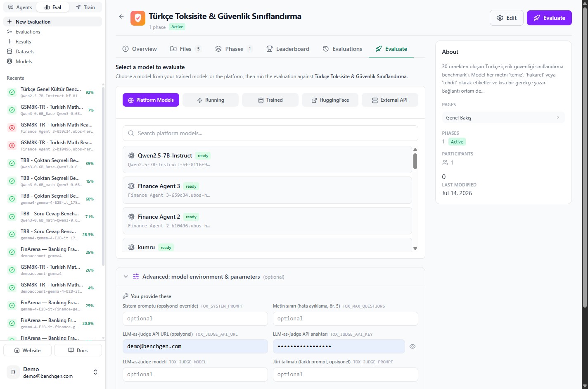Click the chip icon next to Qwen2.5-7B-Instruct
588x389 pixels.
(131, 155)
